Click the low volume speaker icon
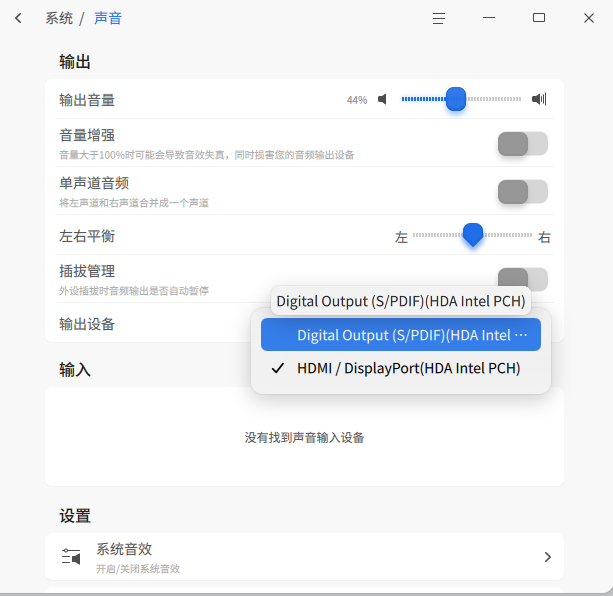613x596 pixels. click(382, 99)
